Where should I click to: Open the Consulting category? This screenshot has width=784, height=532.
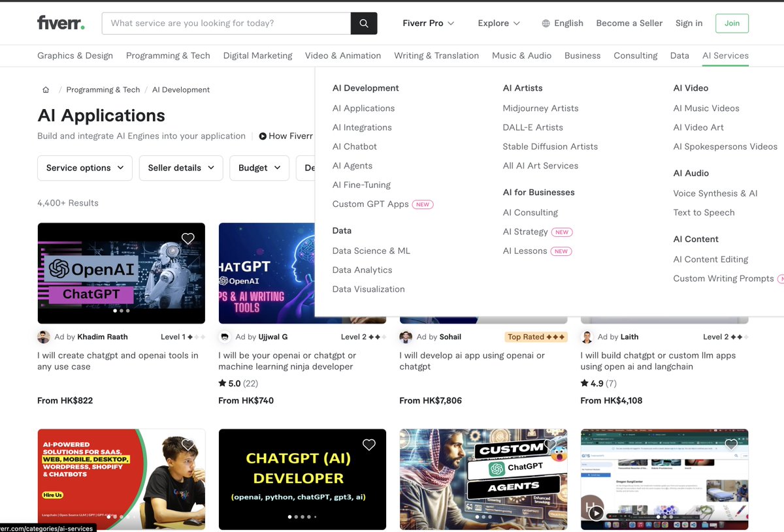(636, 55)
